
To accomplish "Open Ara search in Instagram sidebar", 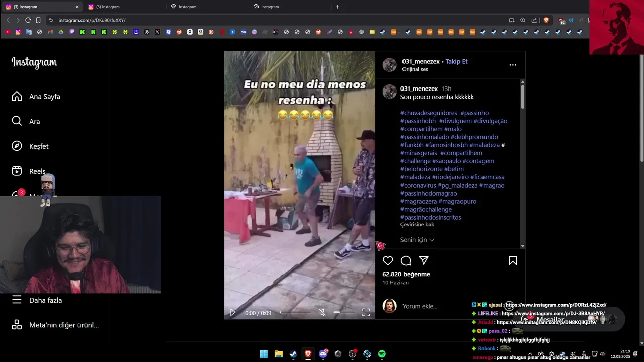I will coord(26,121).
